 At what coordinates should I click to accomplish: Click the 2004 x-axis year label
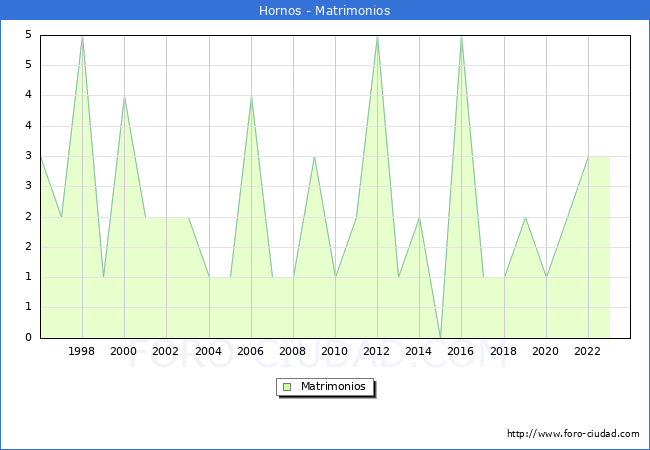point(209,352)
